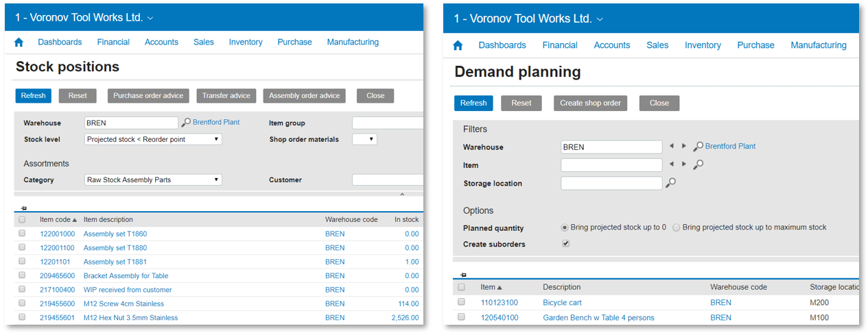The height and width of the screenshot is (333, 868).
Task: Open the Warehouse lookup magnifier in Stock positions
Action: click(x=186, y=123)
